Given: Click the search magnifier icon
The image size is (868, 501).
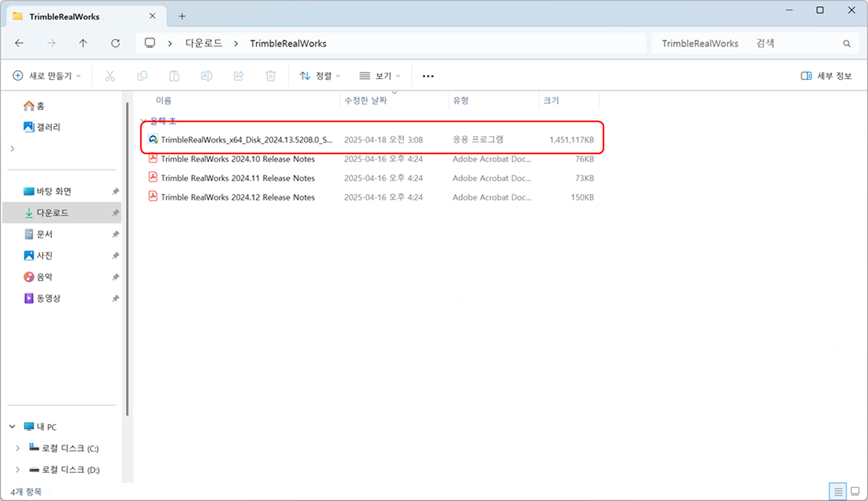Looking at the screenshot, I should [x=846, y=43].
